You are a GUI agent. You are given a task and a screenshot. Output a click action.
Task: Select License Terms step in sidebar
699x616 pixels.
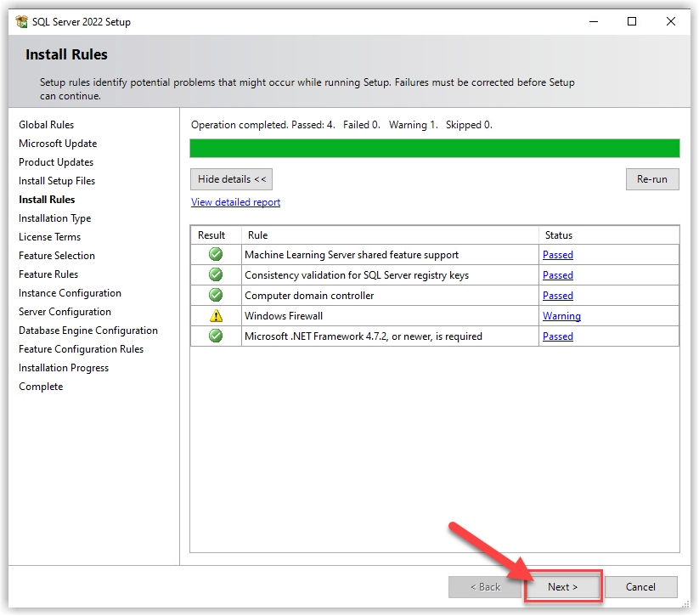pos(50,237)
